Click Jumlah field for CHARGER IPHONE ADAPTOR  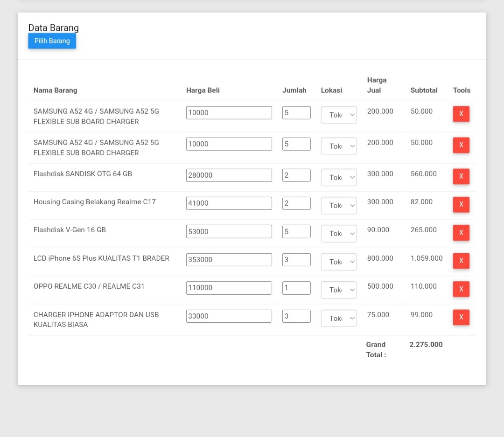296,316
